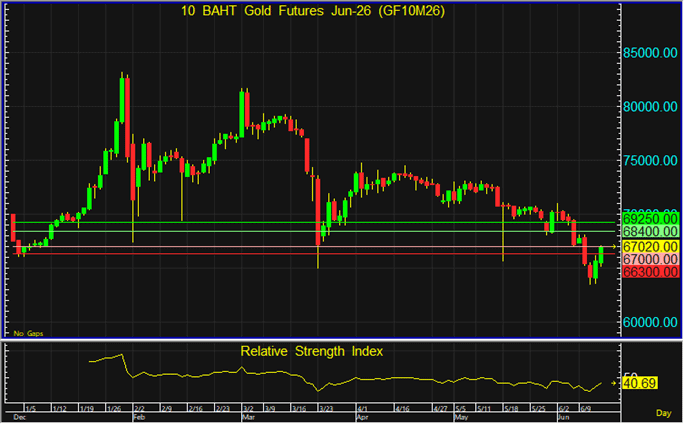Screen dimensions: 684x424
Task: Select the red 66300.00 price level label
Action: [650, 272]
